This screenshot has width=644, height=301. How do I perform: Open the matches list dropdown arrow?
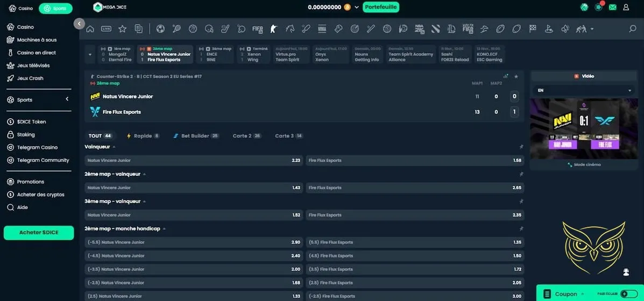click(x=90, y=54)
